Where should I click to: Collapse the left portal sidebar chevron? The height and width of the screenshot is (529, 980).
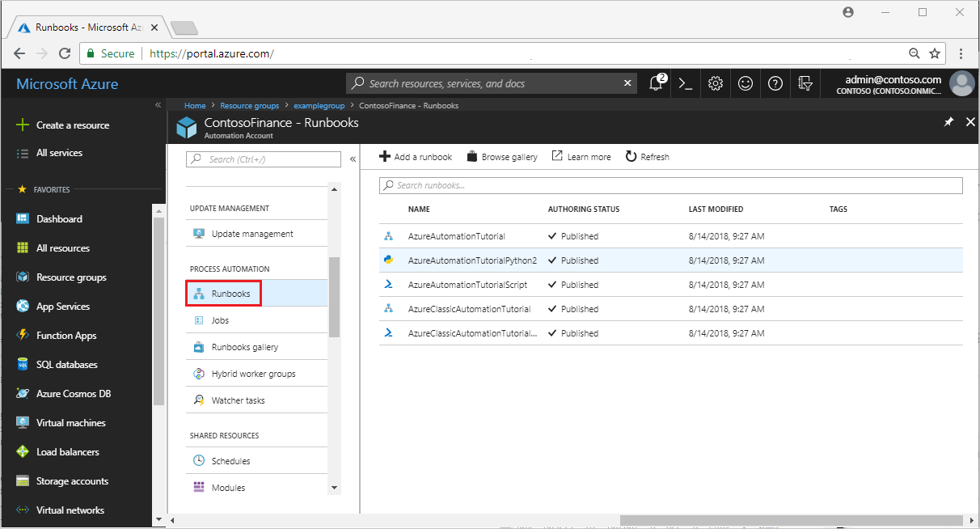click(x=158, y=106)
